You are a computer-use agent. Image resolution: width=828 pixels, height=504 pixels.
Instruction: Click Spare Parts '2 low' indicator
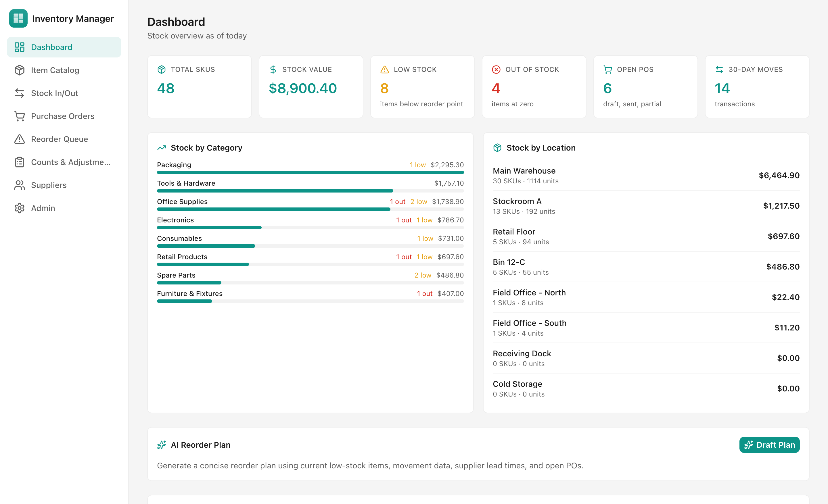coord(423,275)
